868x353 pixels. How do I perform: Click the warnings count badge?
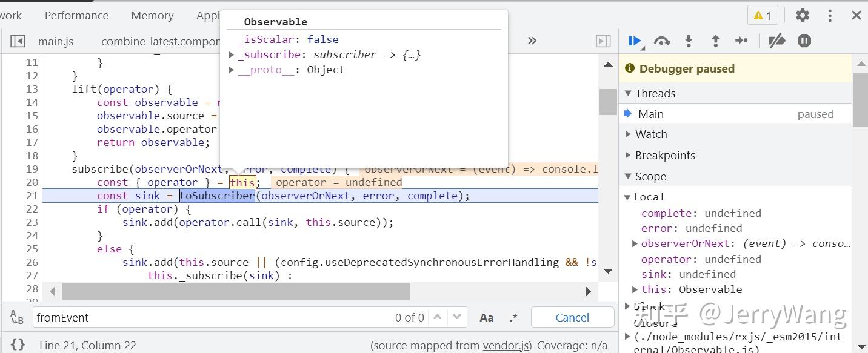coord(763,16)
